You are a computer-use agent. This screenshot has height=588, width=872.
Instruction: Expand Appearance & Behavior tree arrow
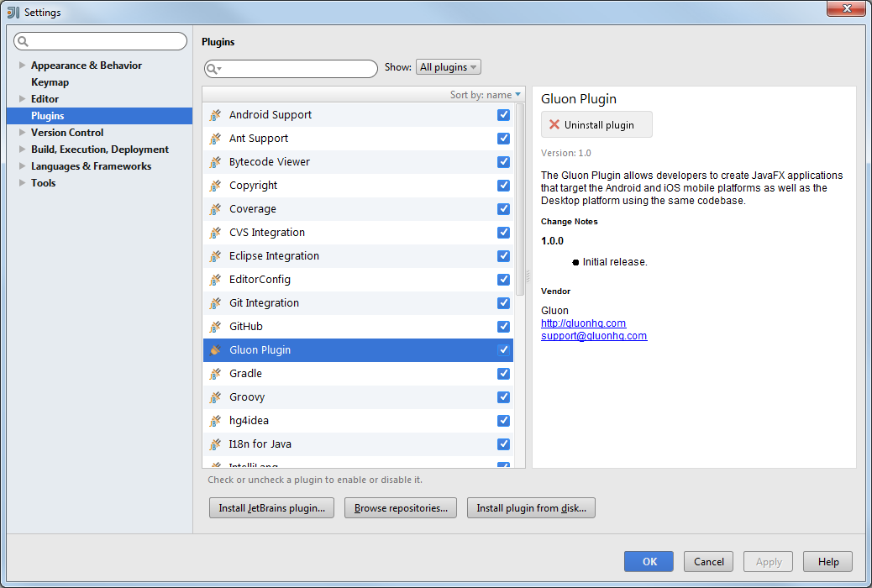tap(22, 65)
